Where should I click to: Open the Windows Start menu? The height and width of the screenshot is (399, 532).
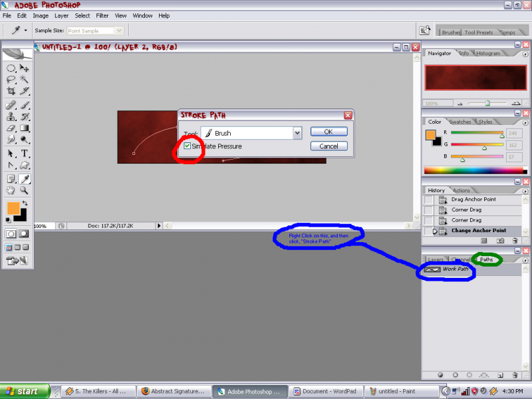pos(25,391)
